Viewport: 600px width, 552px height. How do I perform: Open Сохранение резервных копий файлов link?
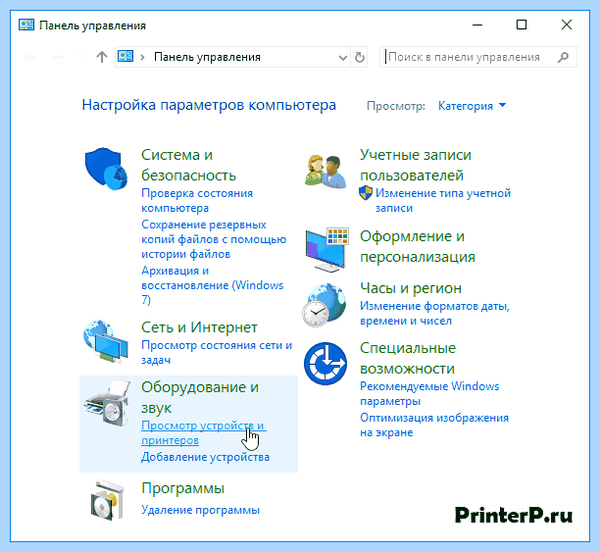[214, 239]
